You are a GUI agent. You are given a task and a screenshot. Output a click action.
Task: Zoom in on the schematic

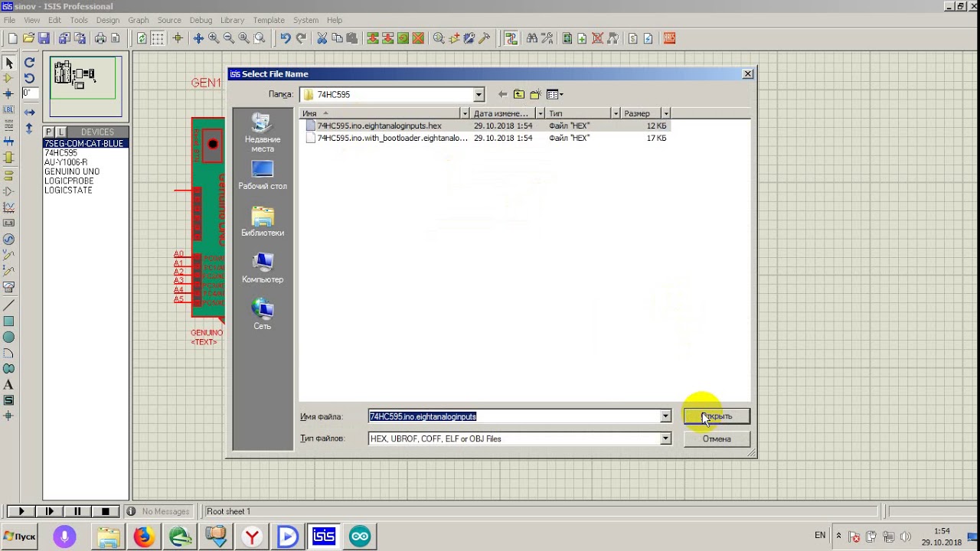[214, 38]
